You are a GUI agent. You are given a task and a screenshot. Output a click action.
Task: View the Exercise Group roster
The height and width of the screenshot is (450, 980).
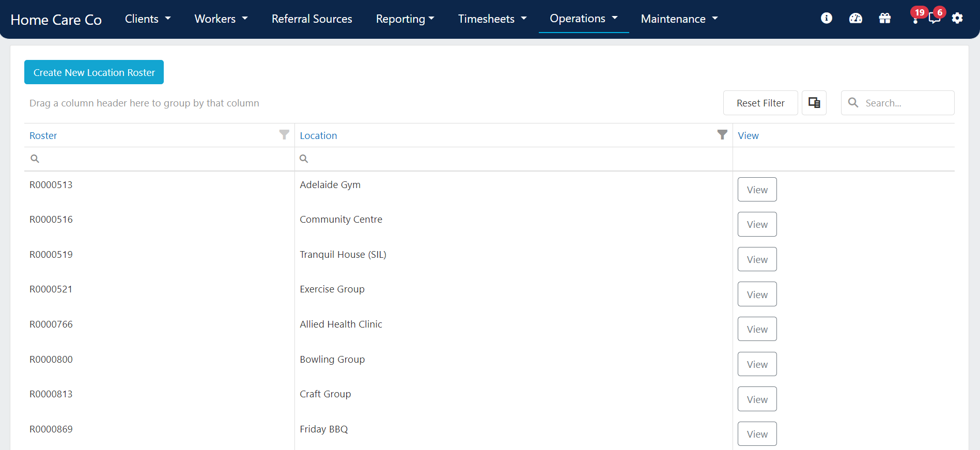[757, 294]
